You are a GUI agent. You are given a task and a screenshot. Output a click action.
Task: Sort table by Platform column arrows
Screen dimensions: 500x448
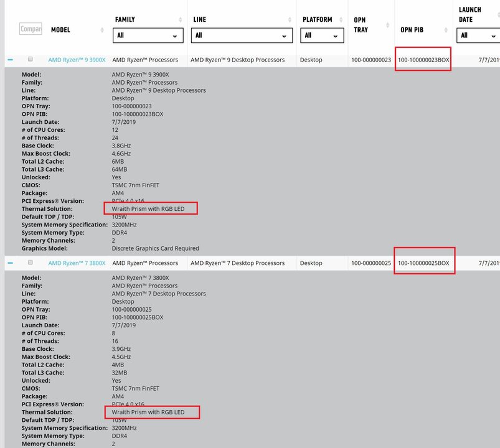pos(341,20)
